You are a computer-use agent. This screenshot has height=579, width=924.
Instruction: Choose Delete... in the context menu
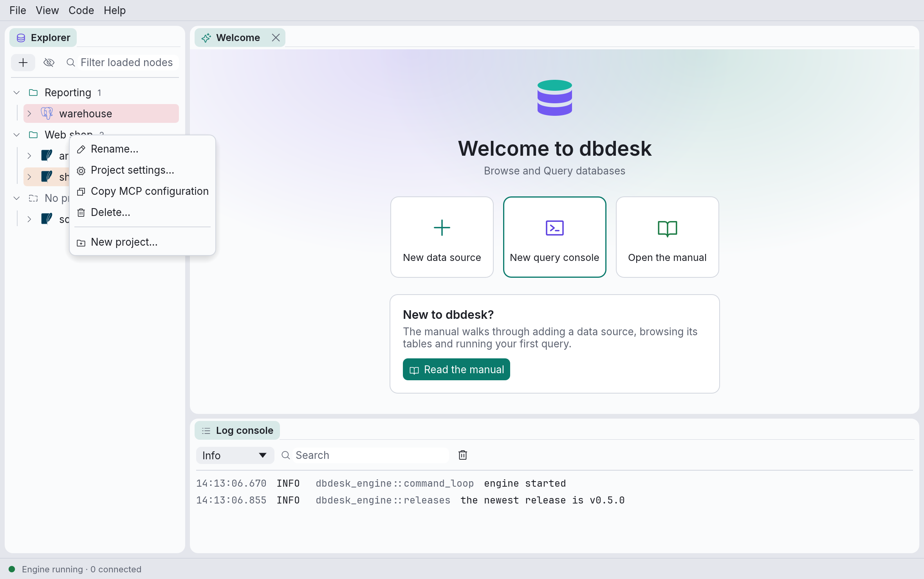143,212
